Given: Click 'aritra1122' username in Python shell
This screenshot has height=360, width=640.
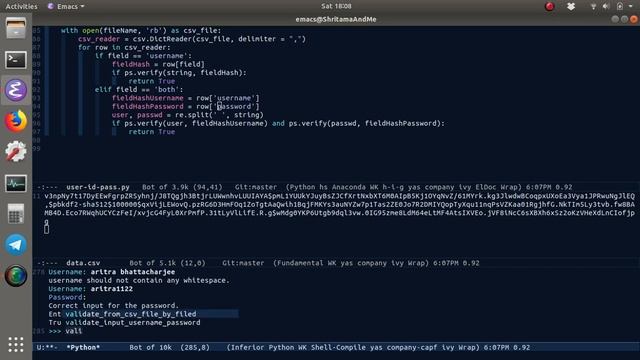Looking at the screenshot, I should pos(111,289).
